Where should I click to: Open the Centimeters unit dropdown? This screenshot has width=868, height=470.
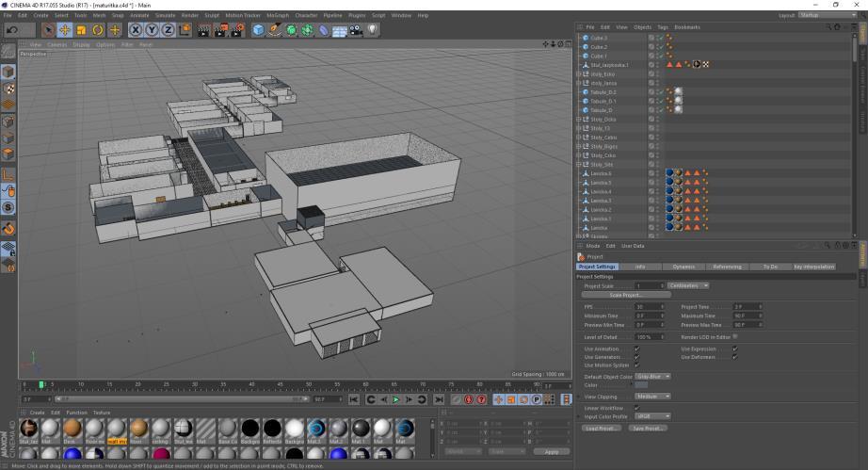point(688,285)
